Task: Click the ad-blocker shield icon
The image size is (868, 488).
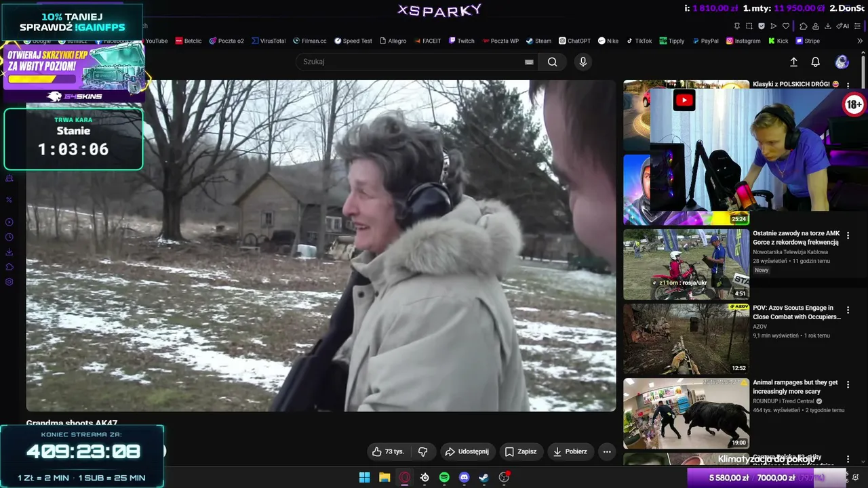Action: pyautogui.click(x=762, y=26)
